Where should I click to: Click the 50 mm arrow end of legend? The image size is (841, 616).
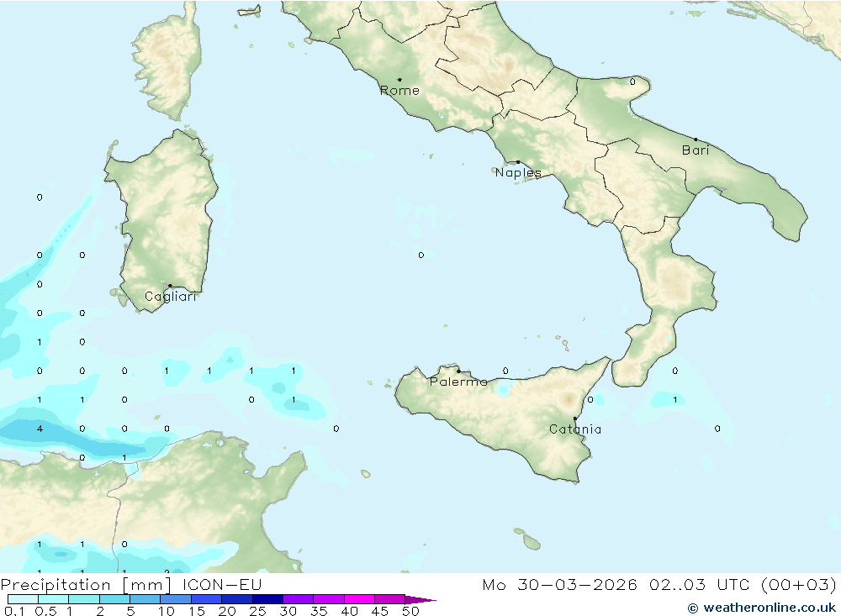(x=420, y=600)
